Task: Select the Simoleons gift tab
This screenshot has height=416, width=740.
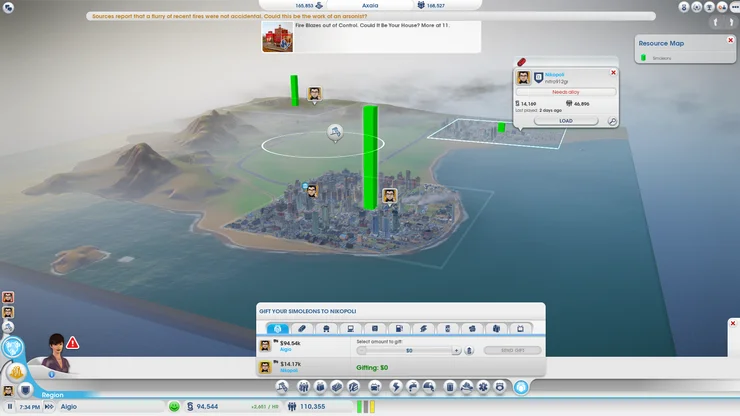Action: click(x=278, y=329)
